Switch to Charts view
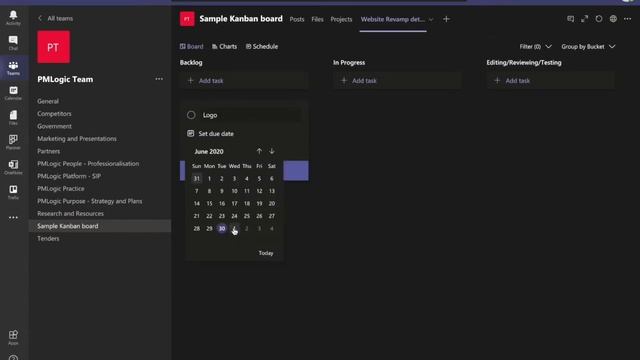640x360 pixels. (224, 47)
